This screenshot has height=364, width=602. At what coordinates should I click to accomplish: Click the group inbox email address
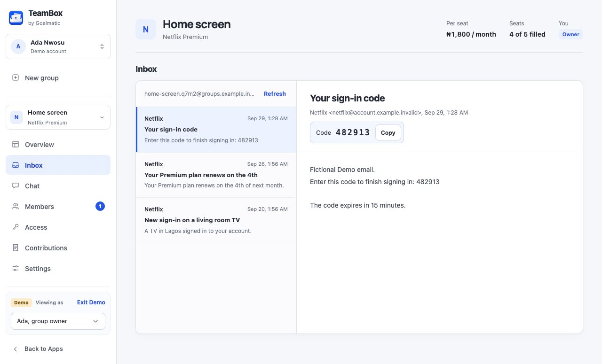tap(199, 93)
